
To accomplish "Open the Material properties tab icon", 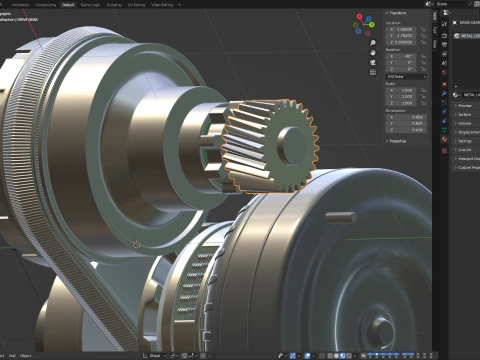I will [444, 139].
